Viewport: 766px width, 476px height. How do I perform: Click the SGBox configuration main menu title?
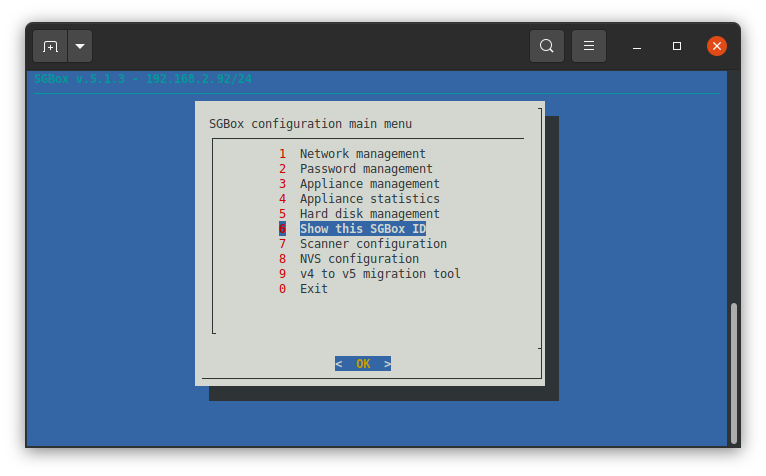[x=310, y=124]
